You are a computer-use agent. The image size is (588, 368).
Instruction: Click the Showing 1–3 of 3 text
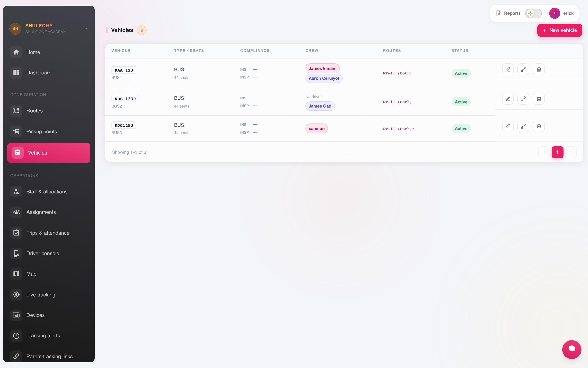pos(129,152)
